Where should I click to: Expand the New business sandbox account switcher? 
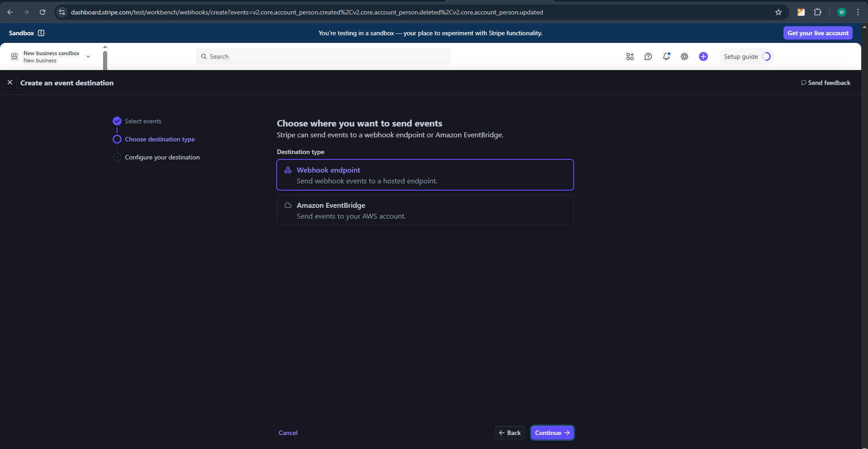51,56
